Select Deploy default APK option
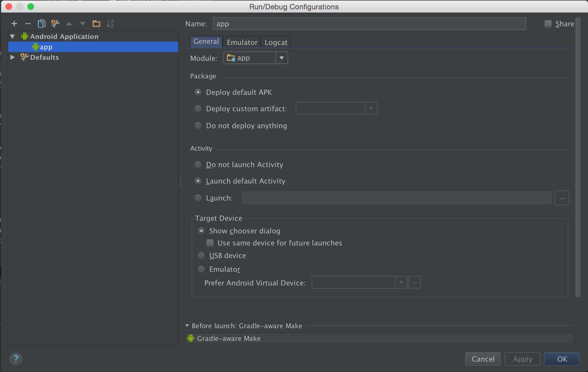The height and width of the screenshot is (372, 588). coord(198,92)
